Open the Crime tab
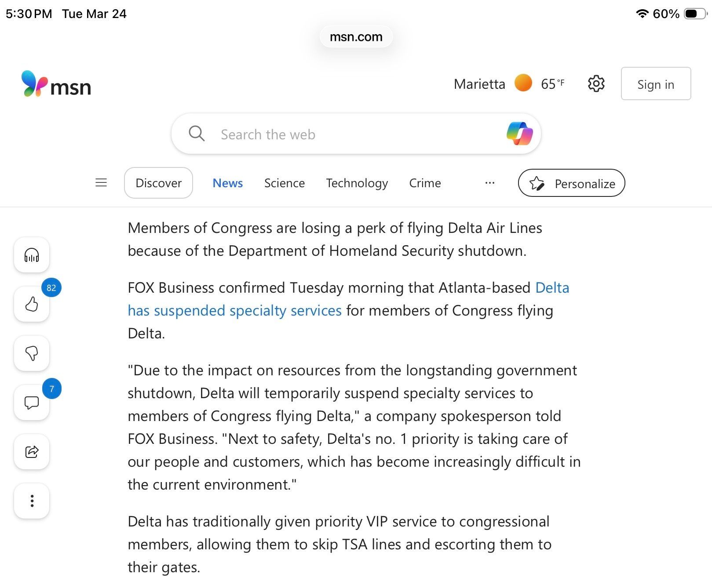This screenshot has height=588, width=712. tap(425, 183)
